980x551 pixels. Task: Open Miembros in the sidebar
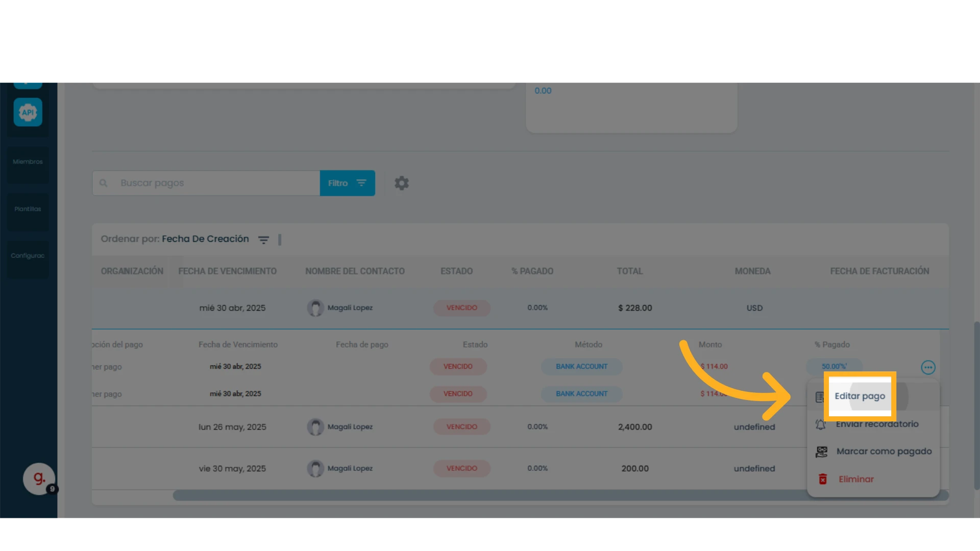pos(28,162)
